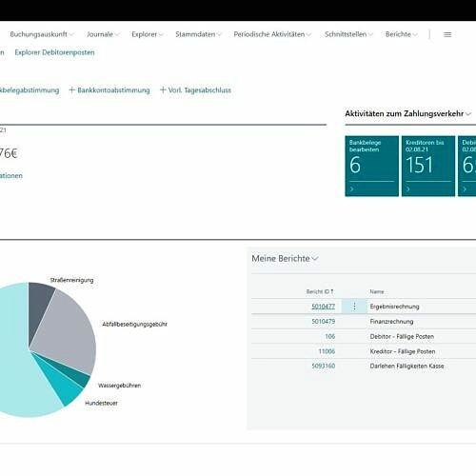
Task: Open the Schnittstellen menu
Action: click(x=348, y=34)
